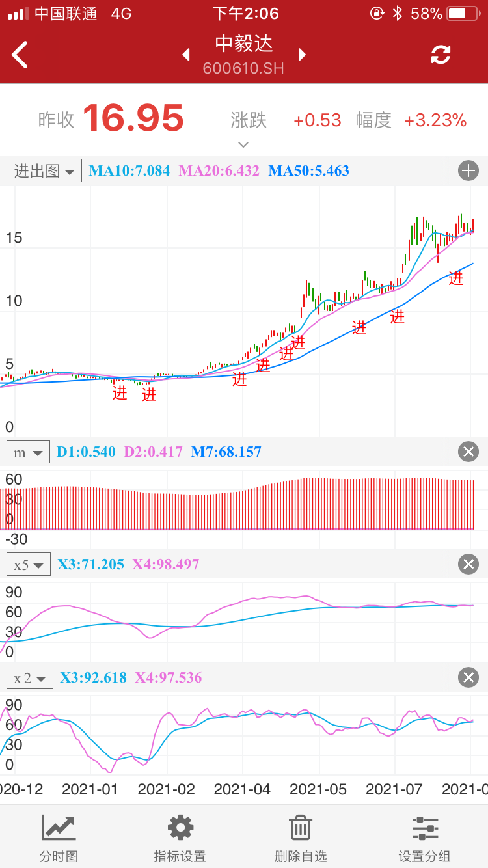Close the x5 indicator panel

[x=468, y=564]
